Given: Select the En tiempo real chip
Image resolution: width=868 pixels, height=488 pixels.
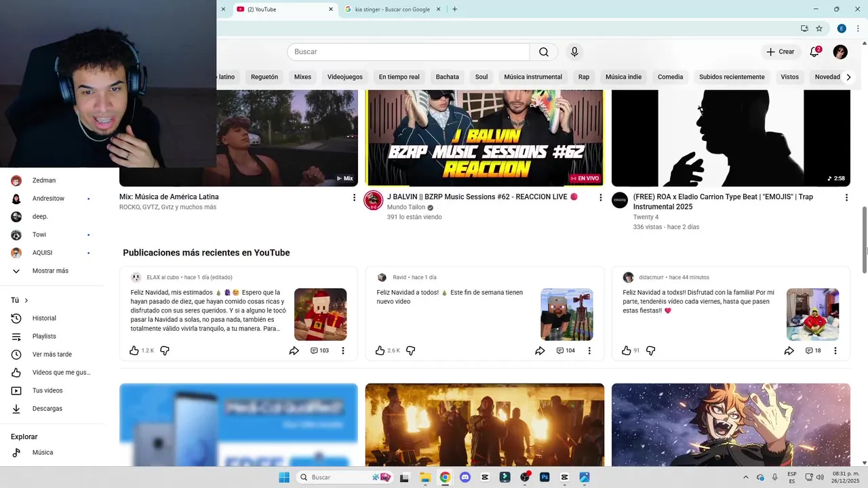Looking at the screenshot, I should (x=399, y=77).
